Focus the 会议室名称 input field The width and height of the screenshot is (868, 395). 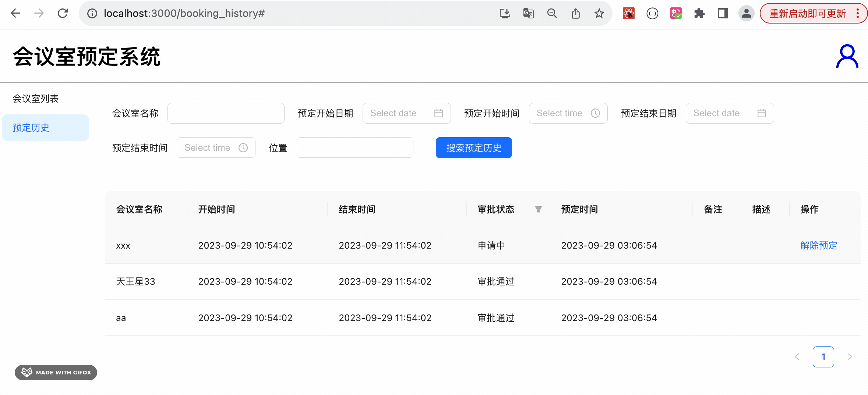226,113
